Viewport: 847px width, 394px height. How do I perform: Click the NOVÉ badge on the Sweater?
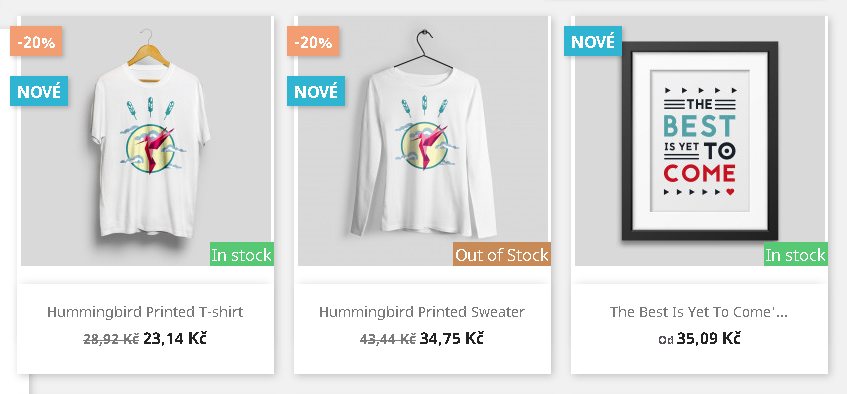click(316, 91)
